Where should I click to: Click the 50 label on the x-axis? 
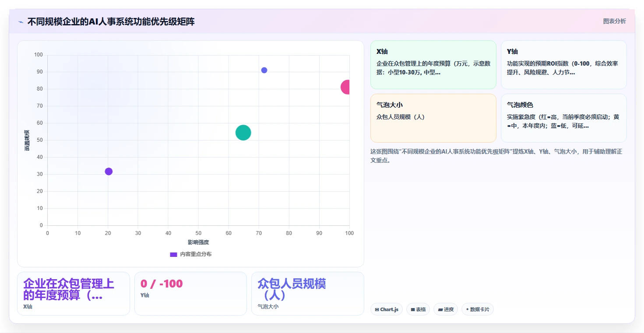coord(198,233)
